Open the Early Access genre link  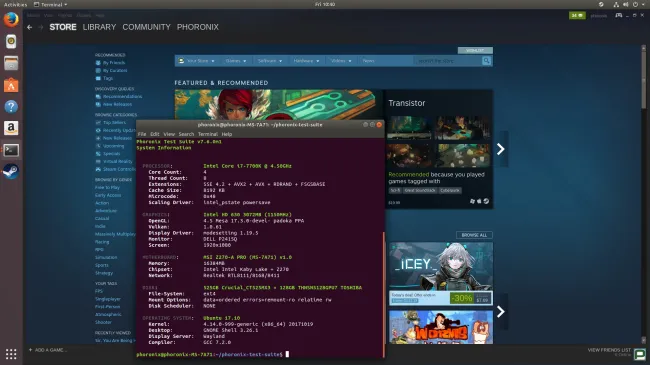pos(108,195)
